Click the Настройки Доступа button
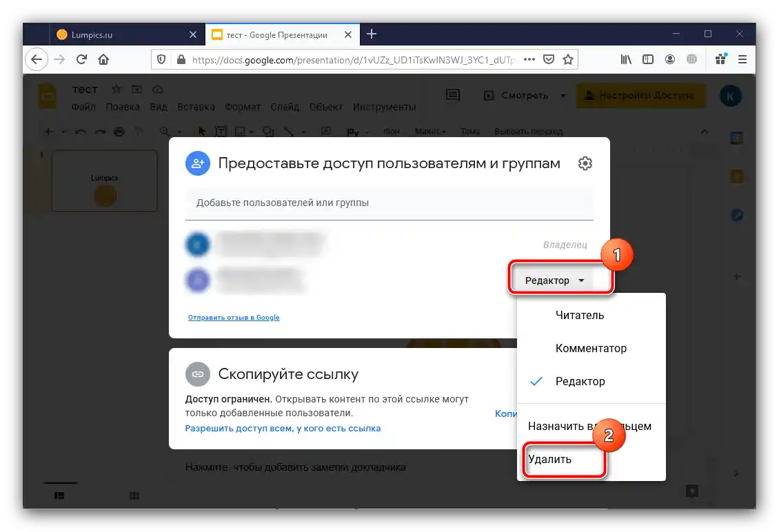 [640, 95]
